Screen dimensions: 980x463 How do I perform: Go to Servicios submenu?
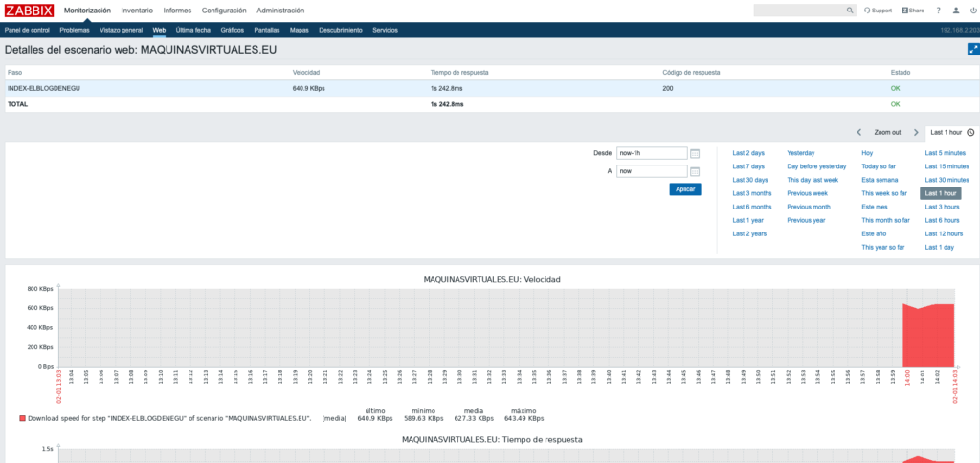click(x=385, y=30)
